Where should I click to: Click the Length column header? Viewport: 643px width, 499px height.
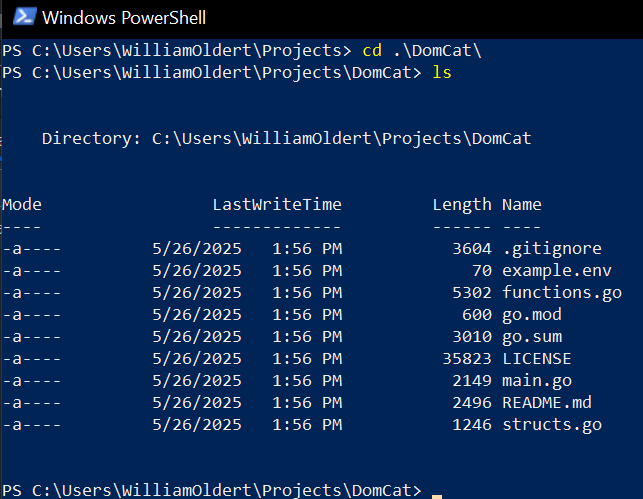point(461,204)
